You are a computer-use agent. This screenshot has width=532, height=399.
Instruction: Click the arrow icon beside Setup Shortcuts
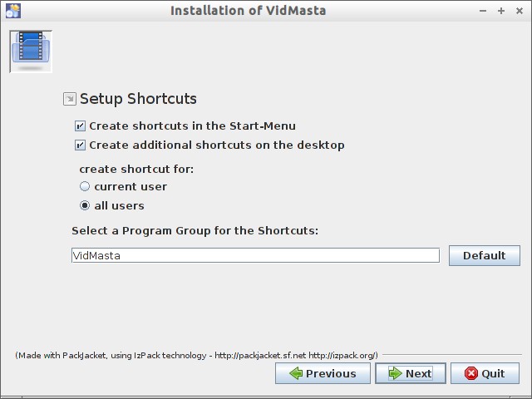[x=70, y=99]
